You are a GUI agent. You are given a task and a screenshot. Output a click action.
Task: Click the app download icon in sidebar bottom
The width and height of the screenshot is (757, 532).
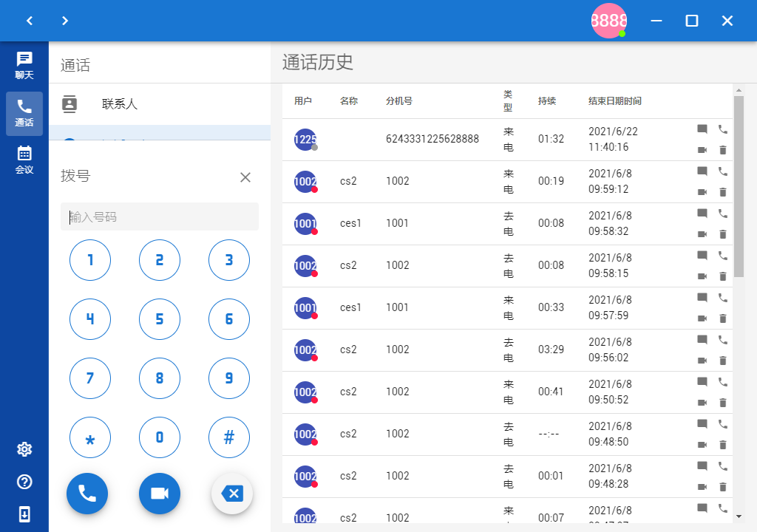click(x=24, y=514)
